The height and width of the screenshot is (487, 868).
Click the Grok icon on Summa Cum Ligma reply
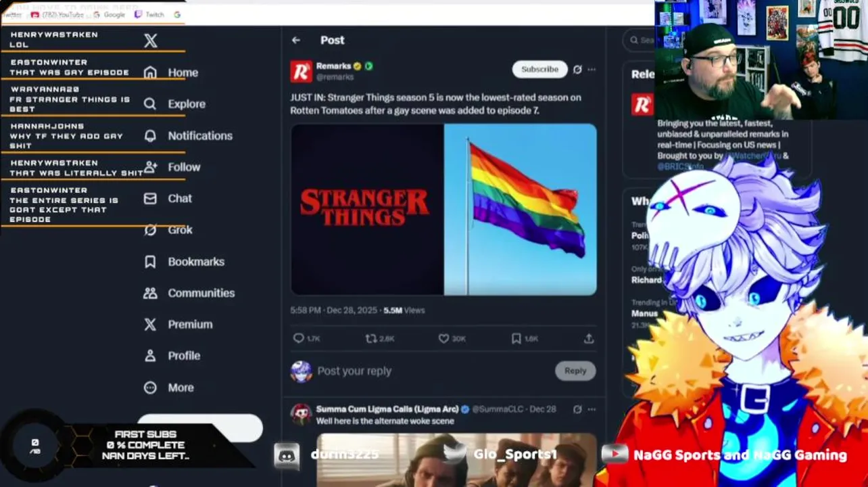pos(577,409)
